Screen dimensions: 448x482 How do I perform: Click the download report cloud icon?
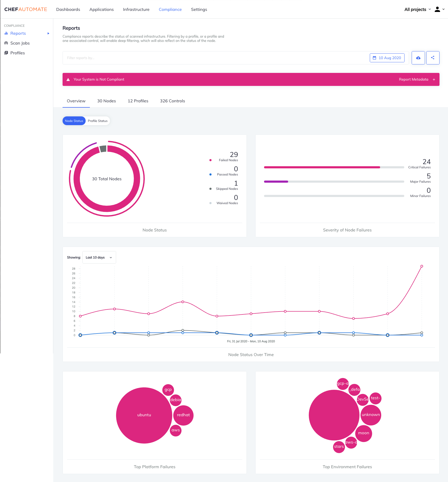tap(418, 58)
